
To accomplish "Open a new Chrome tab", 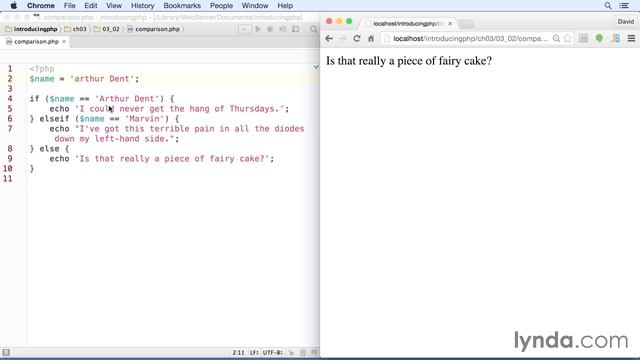I will (467, 24).
